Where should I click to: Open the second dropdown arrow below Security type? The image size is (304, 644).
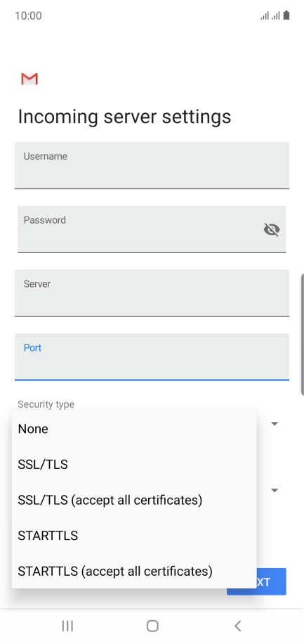275,490
